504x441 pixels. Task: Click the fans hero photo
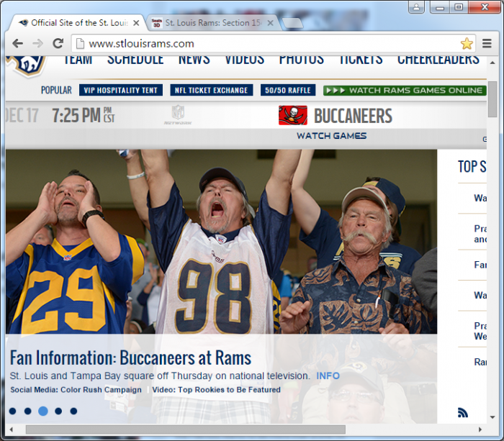pyautogui.click(x=221, y=242)
